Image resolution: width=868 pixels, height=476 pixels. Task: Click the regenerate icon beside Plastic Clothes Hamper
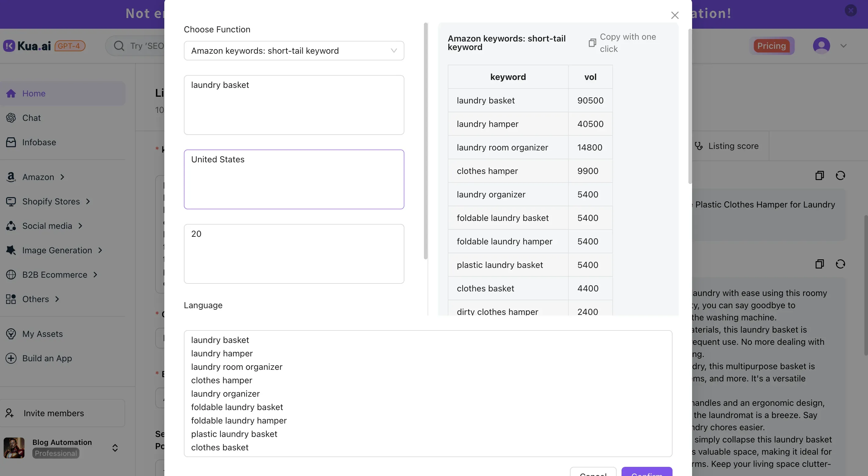coord(841,175)
